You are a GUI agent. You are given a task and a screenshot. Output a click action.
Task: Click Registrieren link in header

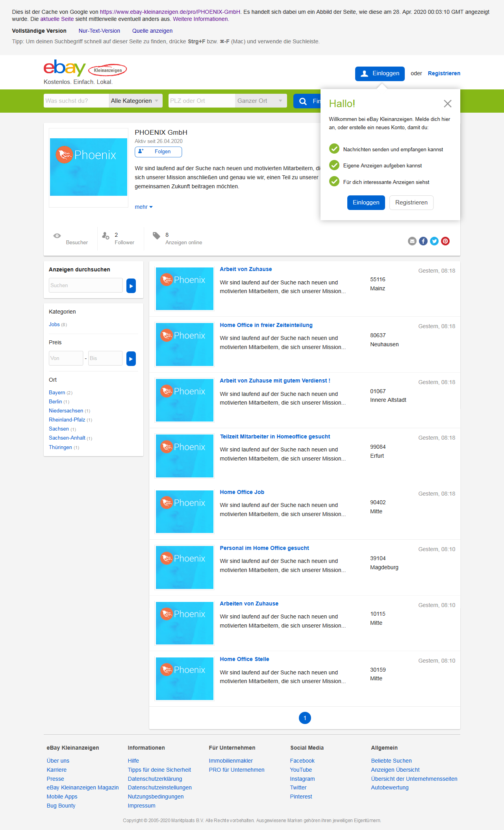(x=444, y=73)
